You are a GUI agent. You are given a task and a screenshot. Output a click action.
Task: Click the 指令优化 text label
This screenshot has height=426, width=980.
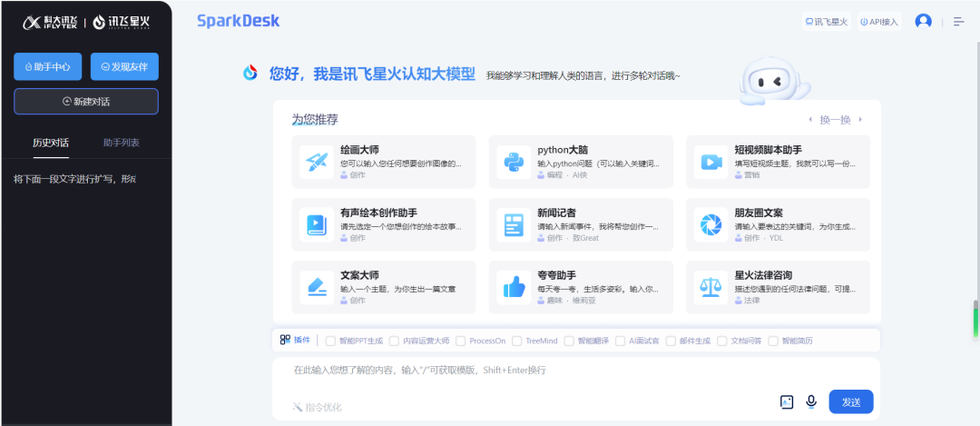pyautogui.click(x=324, y=407)
